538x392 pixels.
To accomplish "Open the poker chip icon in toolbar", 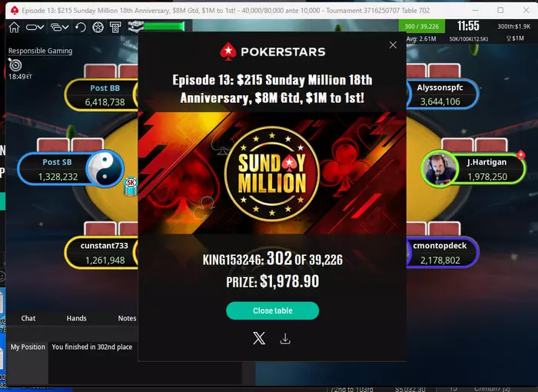I will 98,27.
